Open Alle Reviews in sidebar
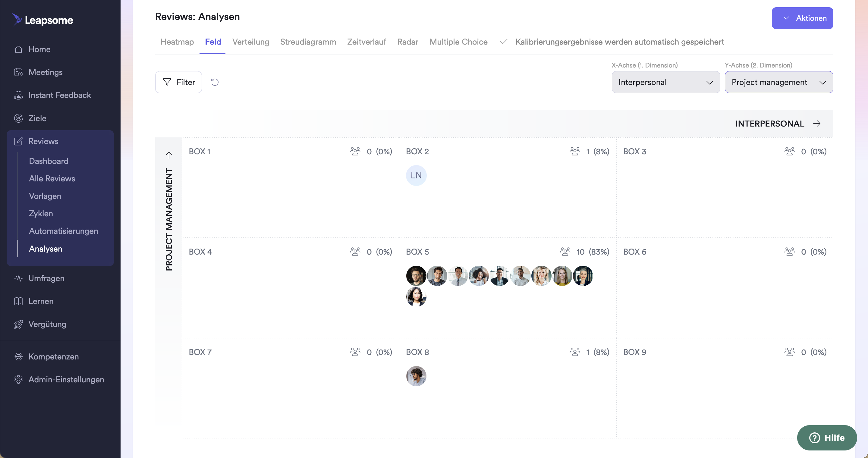The image size is (868, 458). (52, 178)
